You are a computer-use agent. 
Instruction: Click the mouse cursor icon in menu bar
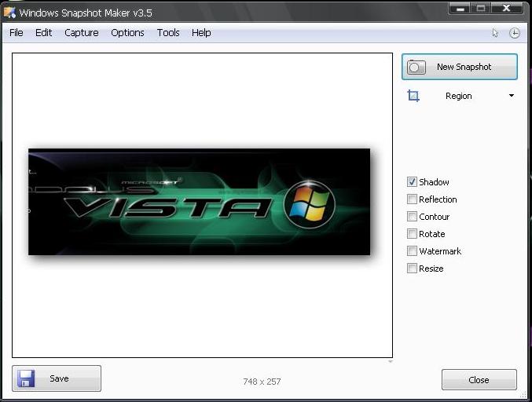(x=495, y=33)
